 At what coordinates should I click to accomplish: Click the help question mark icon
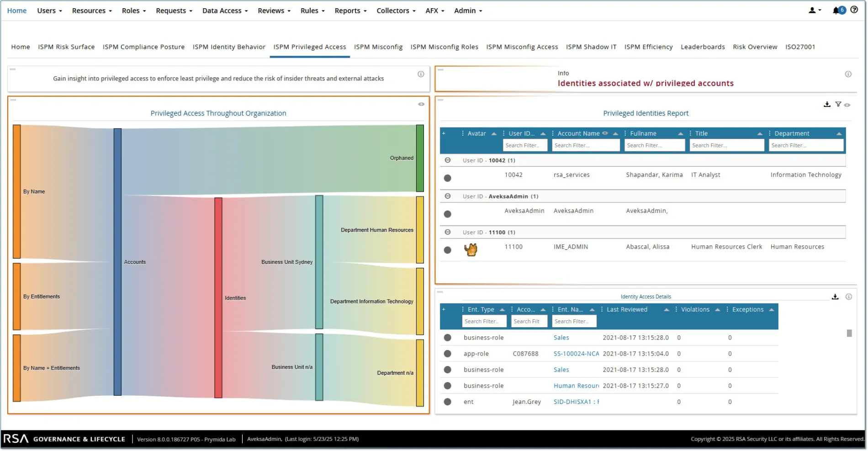pyautogui.click(x=854, y=10)
